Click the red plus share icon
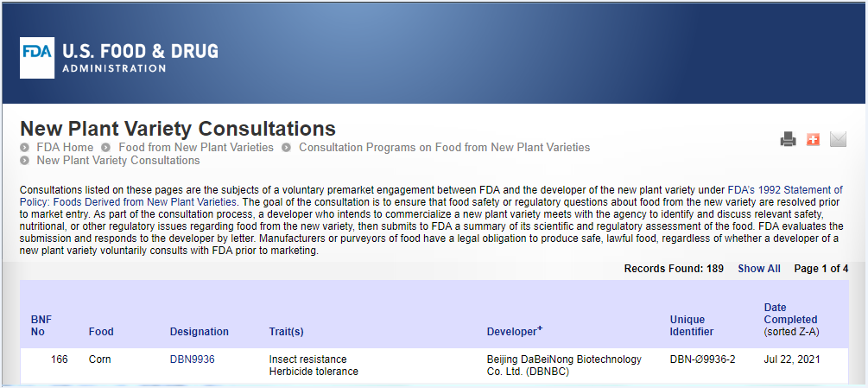The height and width of the screenshot is (388, 868). pos(813,139)
